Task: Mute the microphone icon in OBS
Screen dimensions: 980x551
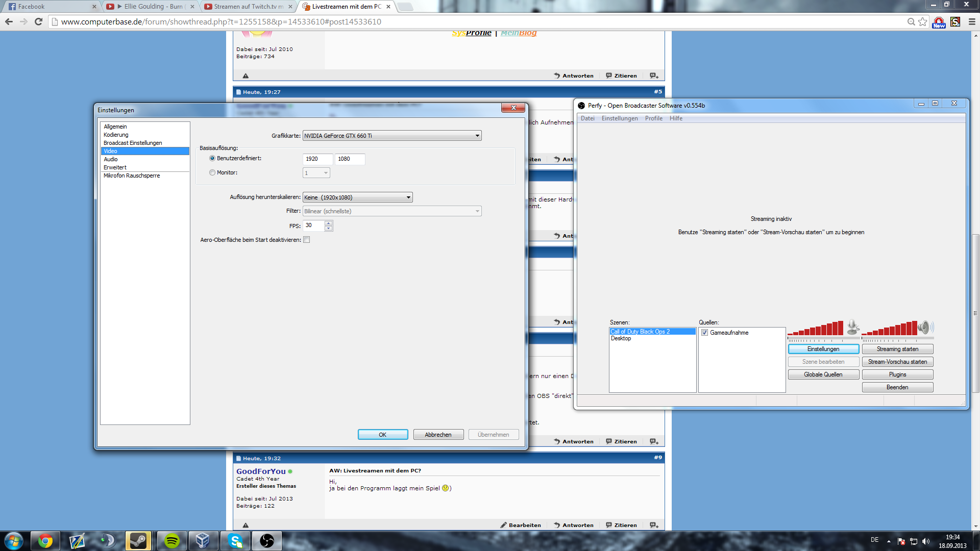Action: 852,327
